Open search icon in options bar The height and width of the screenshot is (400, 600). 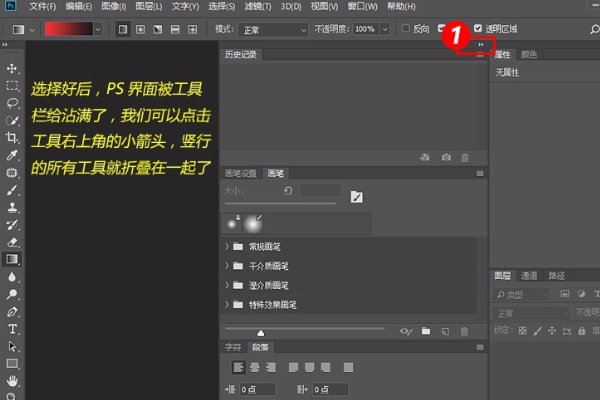point(594,29)
